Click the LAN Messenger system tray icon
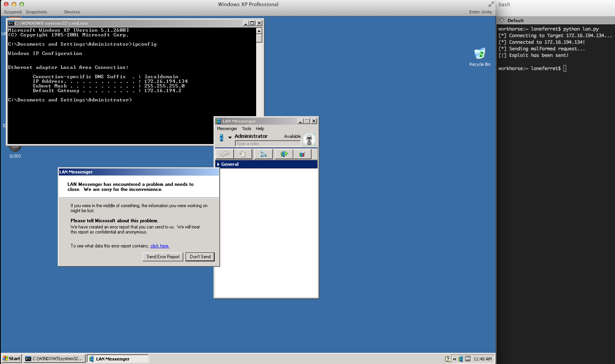The height and width of the screenshot is (364, 615). 461,359
